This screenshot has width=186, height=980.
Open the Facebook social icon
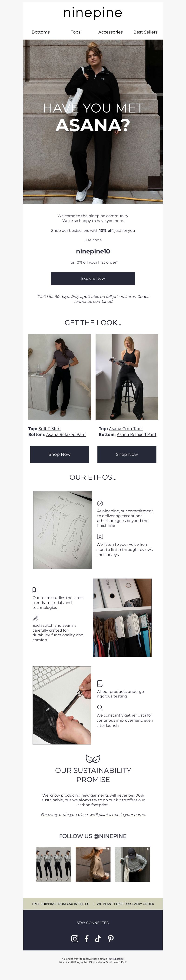point(87,939)
